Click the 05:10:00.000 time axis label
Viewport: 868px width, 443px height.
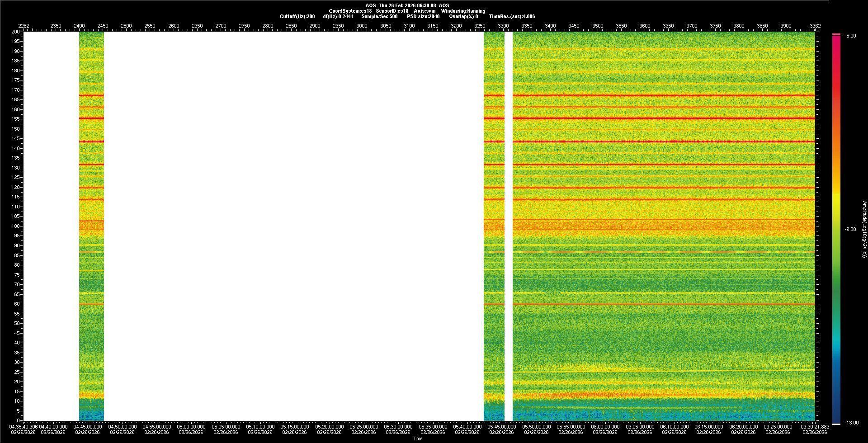pos(260,427)
